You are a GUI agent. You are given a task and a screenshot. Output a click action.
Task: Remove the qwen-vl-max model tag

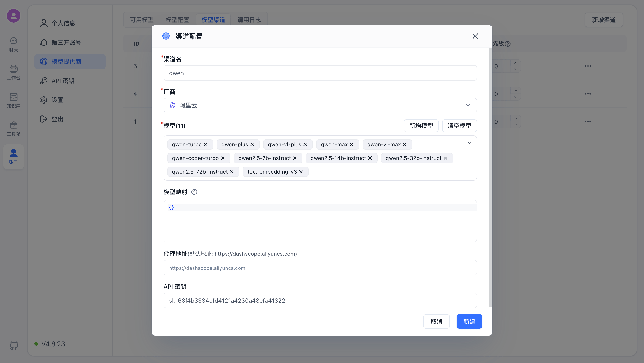[405, 144]
